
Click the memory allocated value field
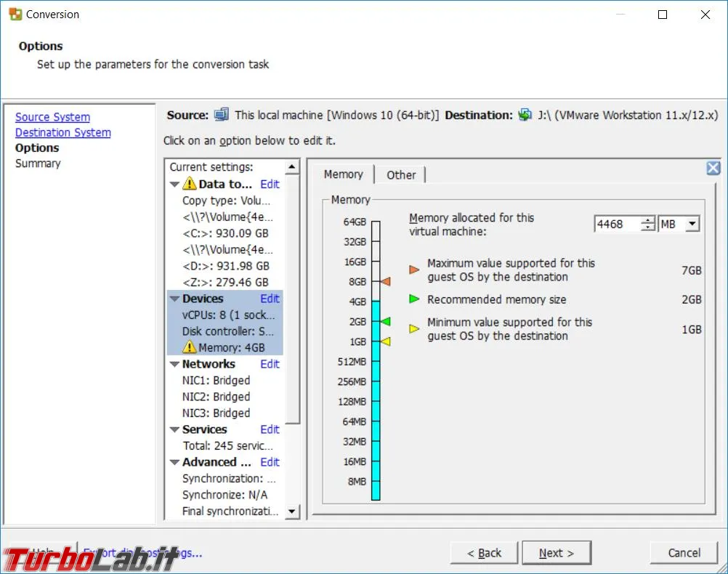(618, 224)
